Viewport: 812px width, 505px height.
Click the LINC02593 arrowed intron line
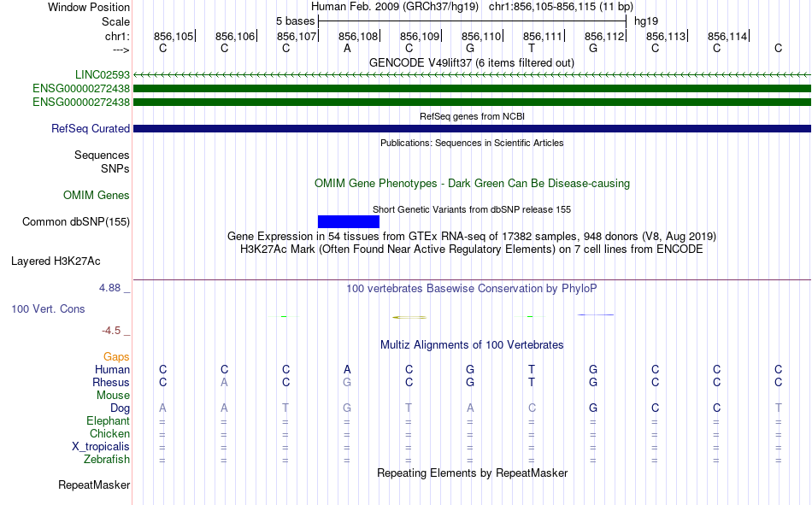pos(473,75)
